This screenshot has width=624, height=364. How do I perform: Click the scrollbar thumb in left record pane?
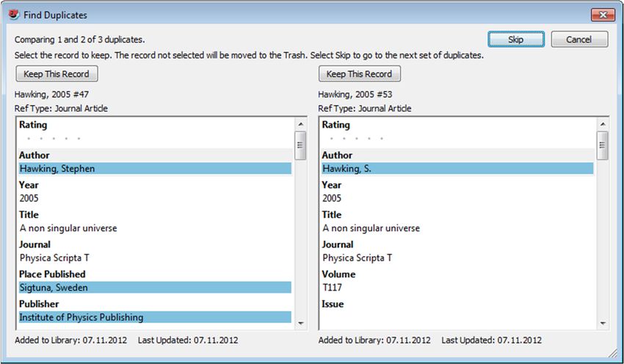coord(300,145)
